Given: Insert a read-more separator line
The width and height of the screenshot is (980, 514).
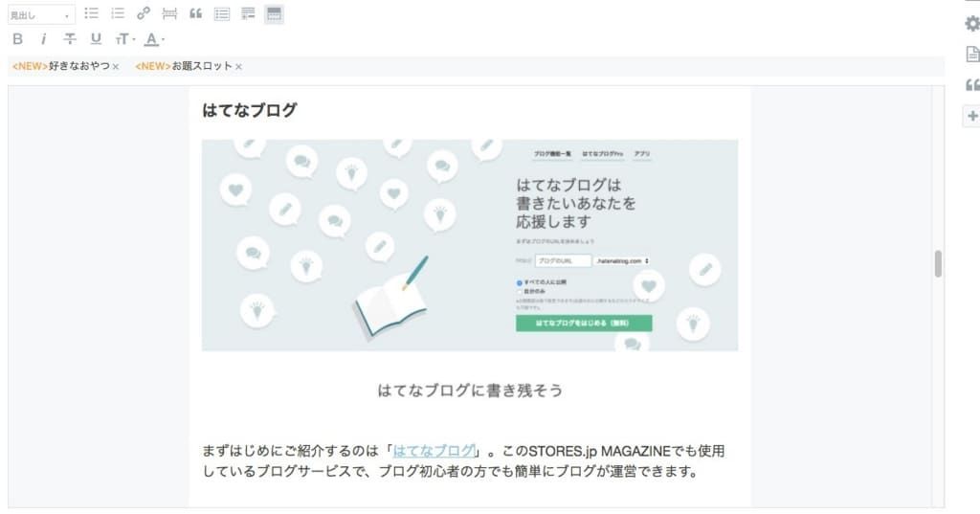Looking at the screenshot, I should coord(169,13).
